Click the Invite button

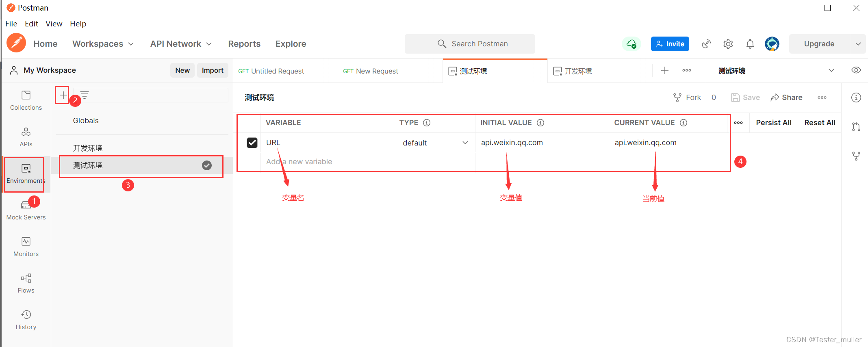[x=670, y=44]
